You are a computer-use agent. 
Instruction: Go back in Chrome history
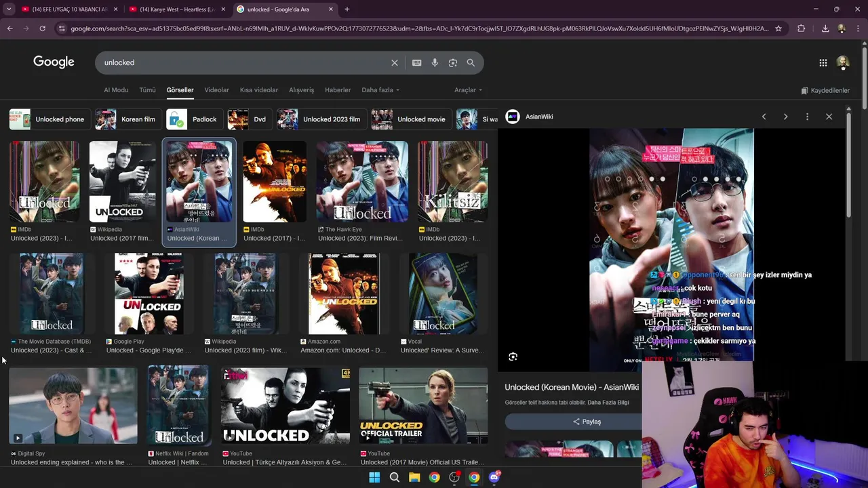(x=9, y=28)
